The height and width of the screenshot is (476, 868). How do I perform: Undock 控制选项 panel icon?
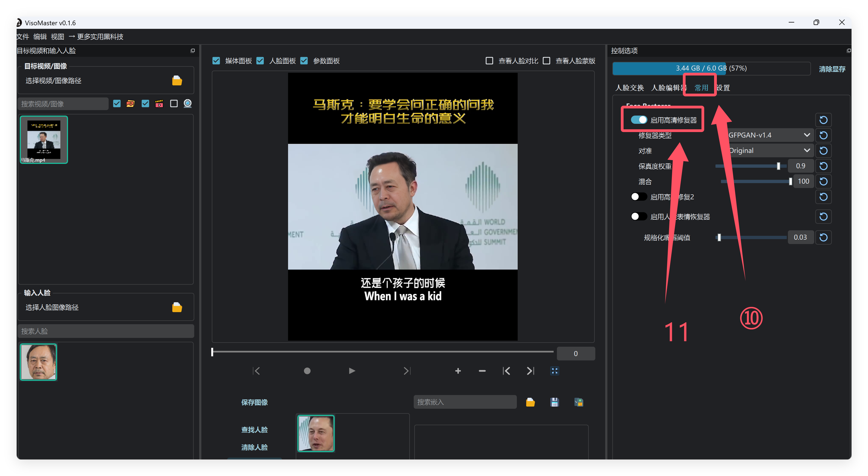coord(849,51)
